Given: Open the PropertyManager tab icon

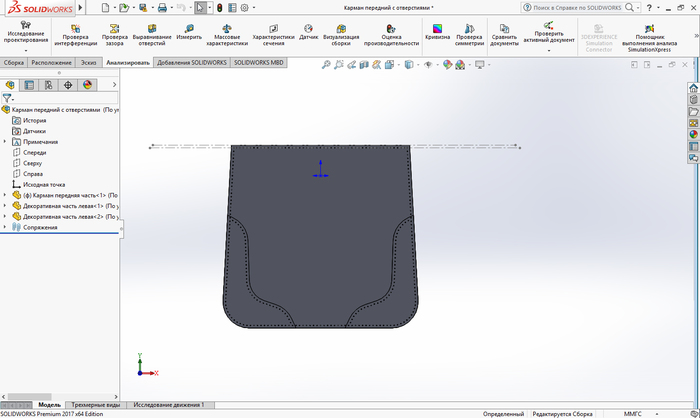Looking at the screenshot, I should coord(29,85).
